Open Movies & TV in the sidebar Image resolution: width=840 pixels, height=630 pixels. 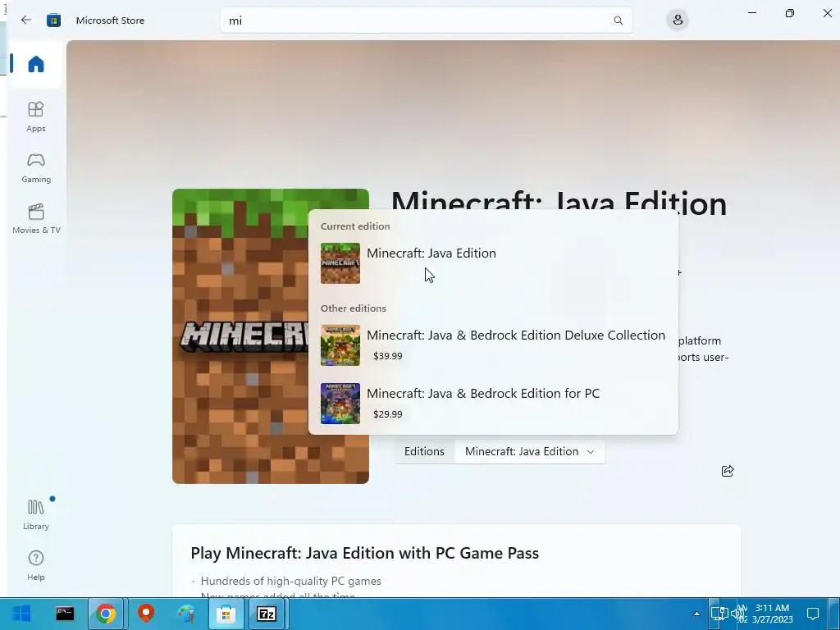[36, 218]
